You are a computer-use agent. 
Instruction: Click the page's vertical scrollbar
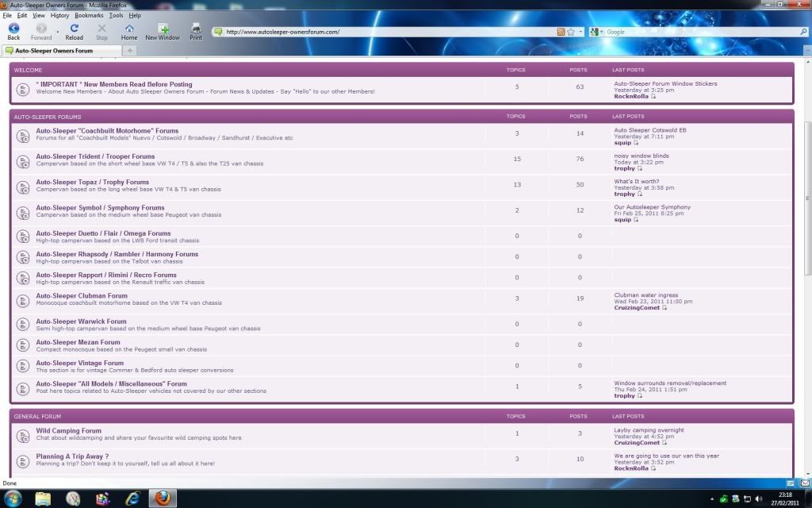[x=806, y=198]
